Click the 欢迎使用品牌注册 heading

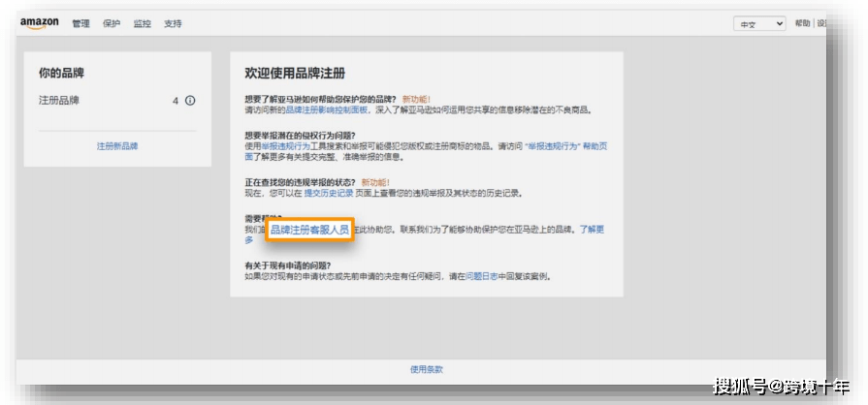(295, 73)
